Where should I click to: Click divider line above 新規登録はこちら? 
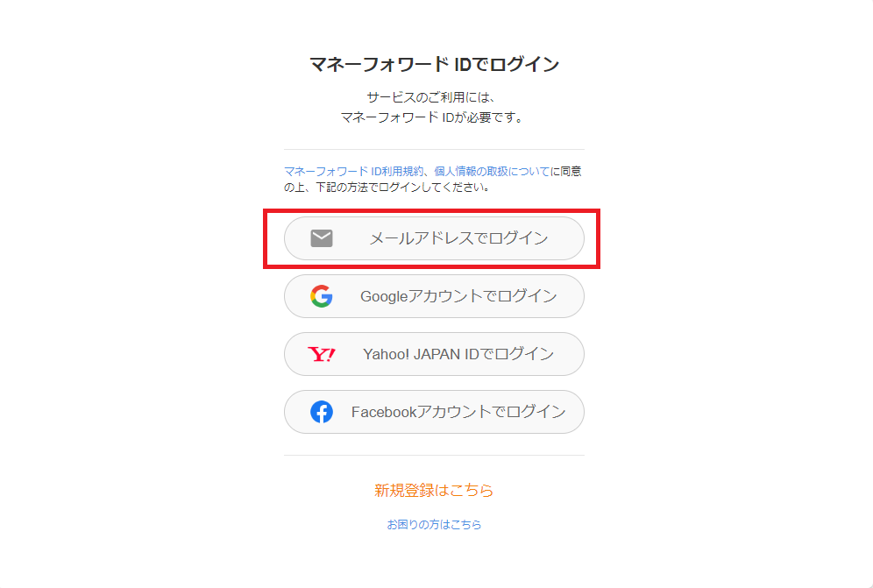click(x=434, y=455)
